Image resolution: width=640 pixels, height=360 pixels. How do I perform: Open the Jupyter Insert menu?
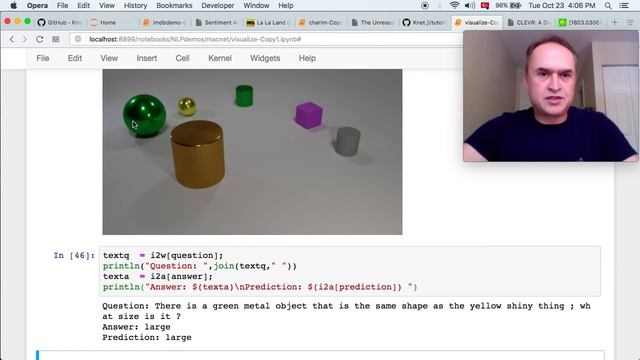(147, 58)
